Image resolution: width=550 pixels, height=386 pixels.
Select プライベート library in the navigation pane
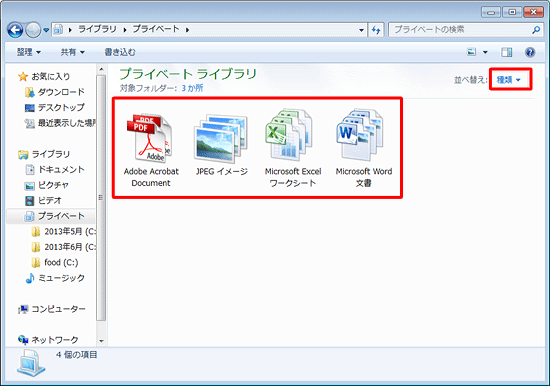click(x=61, y=216)
